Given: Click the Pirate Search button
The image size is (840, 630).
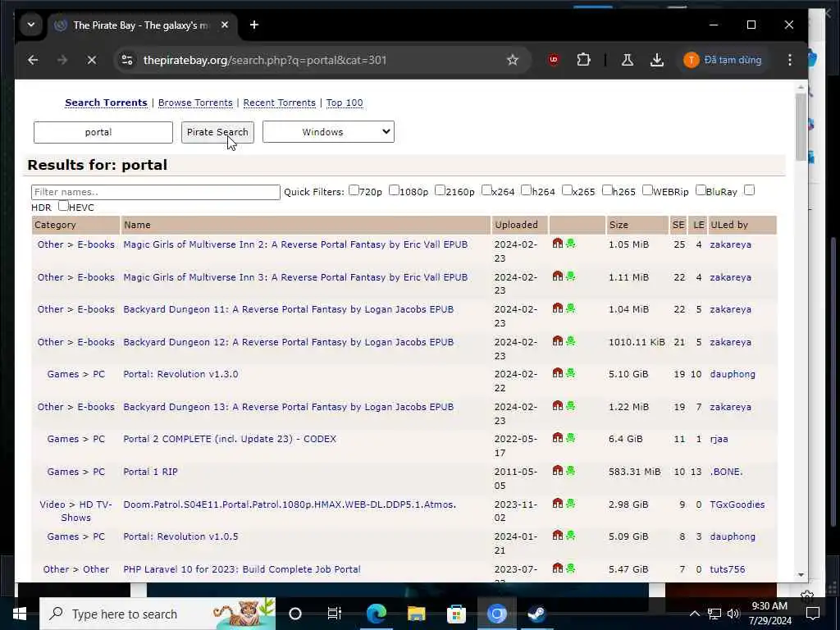Looking at the screenshot, I should pyautogui.click(x=217, y=132).
